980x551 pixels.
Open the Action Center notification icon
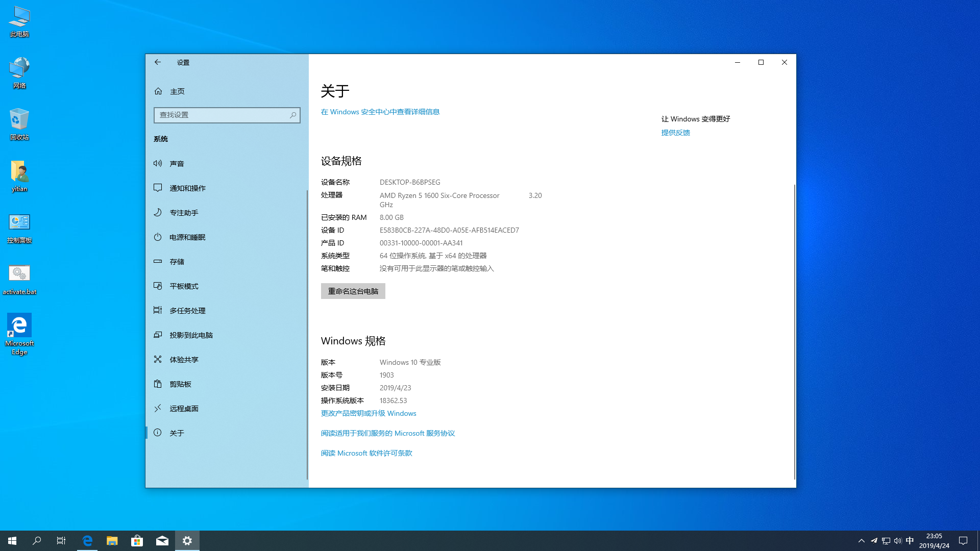963,541
